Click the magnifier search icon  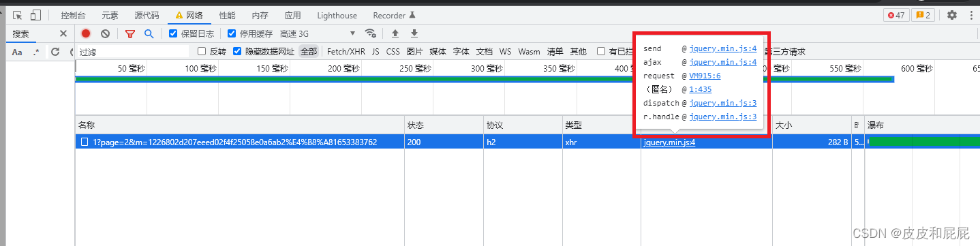coord(149,33)
